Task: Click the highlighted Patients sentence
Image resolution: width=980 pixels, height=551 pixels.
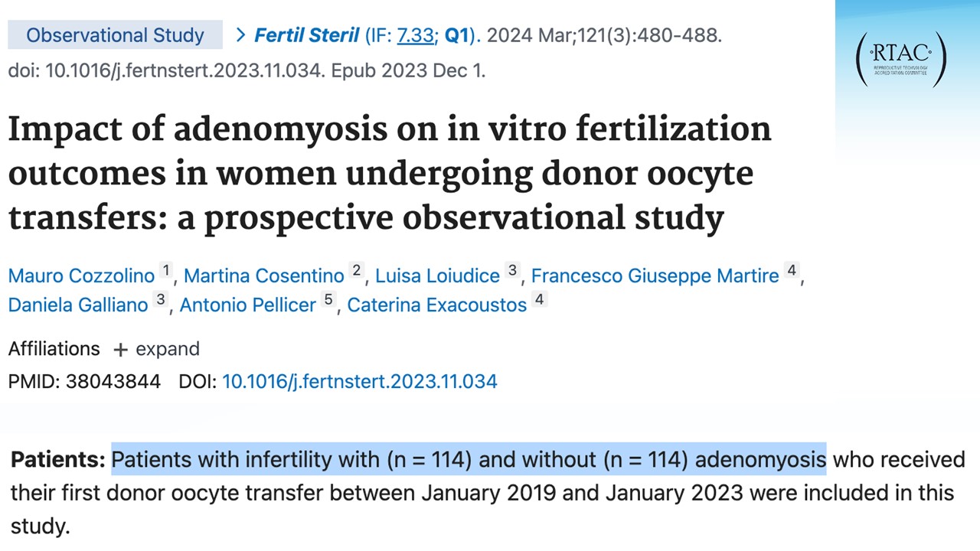Action: coord(469,460)
